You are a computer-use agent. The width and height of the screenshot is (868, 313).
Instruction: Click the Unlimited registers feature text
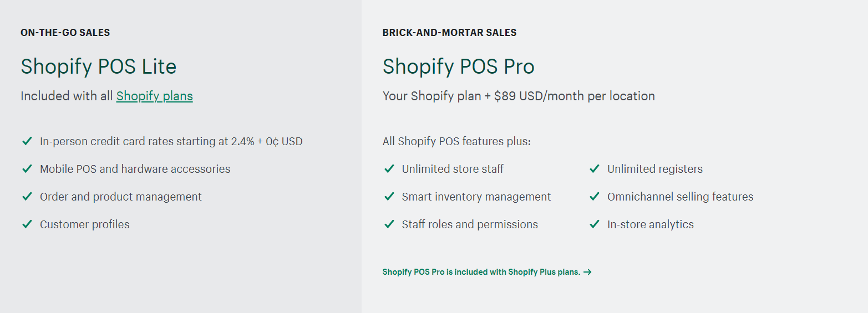pos(655,169)
